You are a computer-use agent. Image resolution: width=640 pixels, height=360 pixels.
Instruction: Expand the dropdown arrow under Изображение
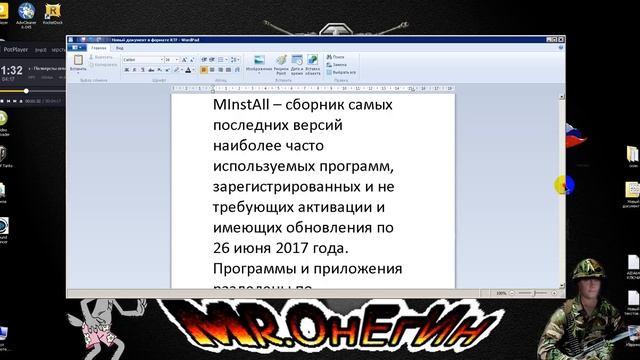click(x=259, y=73)
